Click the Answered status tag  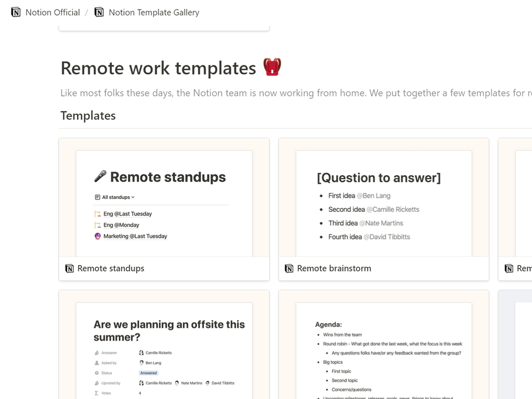click(149, 373)
